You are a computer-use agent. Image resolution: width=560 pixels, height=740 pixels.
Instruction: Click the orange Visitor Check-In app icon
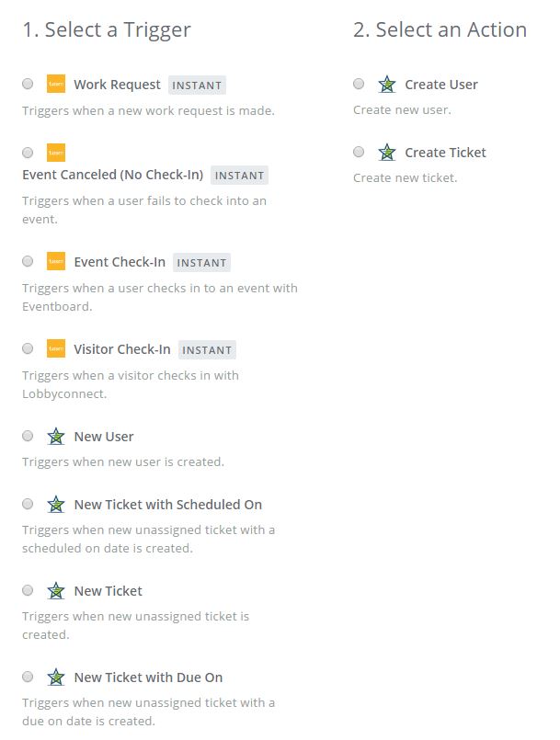(x=56, y=349)
